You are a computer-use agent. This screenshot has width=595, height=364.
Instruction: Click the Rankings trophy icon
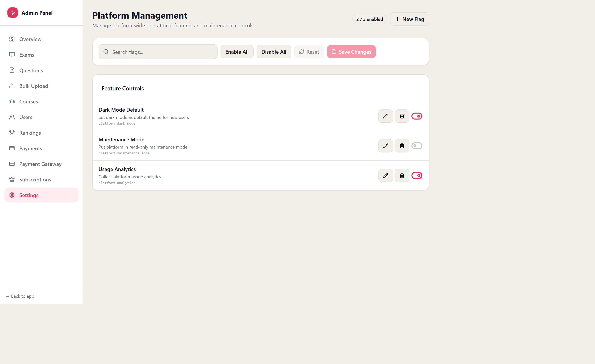(x=12, y=133)
